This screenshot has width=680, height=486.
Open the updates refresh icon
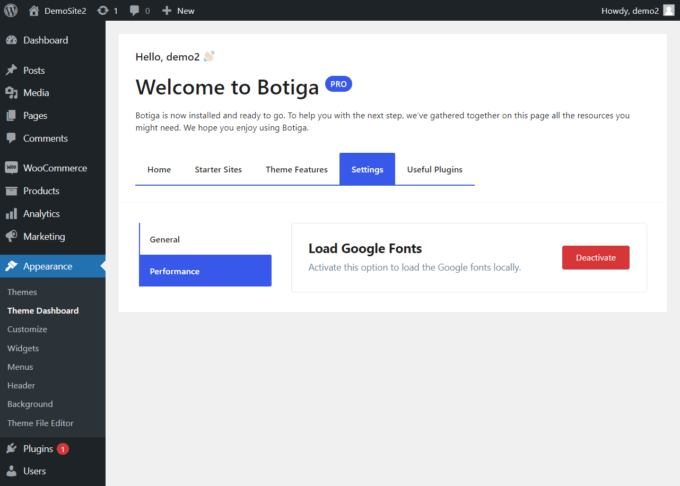pos(103,10)
